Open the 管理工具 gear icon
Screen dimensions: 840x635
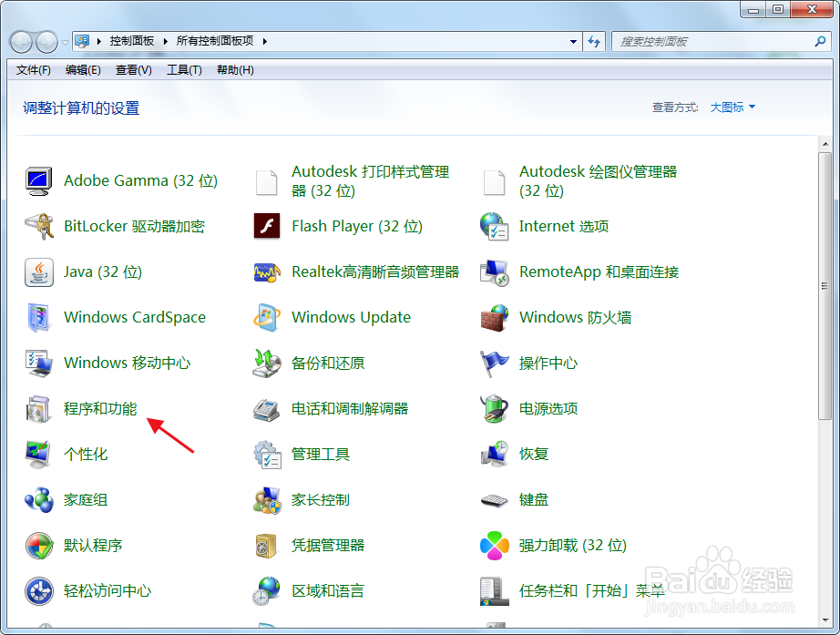(x=267, y=455)
